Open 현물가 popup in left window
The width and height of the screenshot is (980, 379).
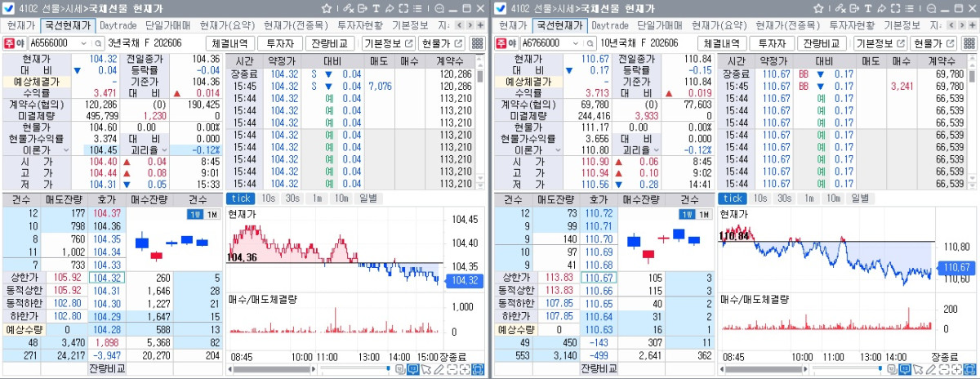click(x=443, y=43)
